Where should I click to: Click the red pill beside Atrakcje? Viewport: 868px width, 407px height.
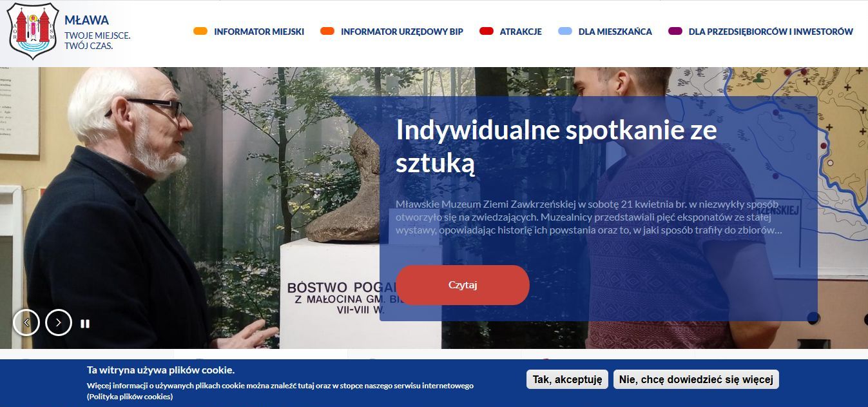tap(487, 31)
